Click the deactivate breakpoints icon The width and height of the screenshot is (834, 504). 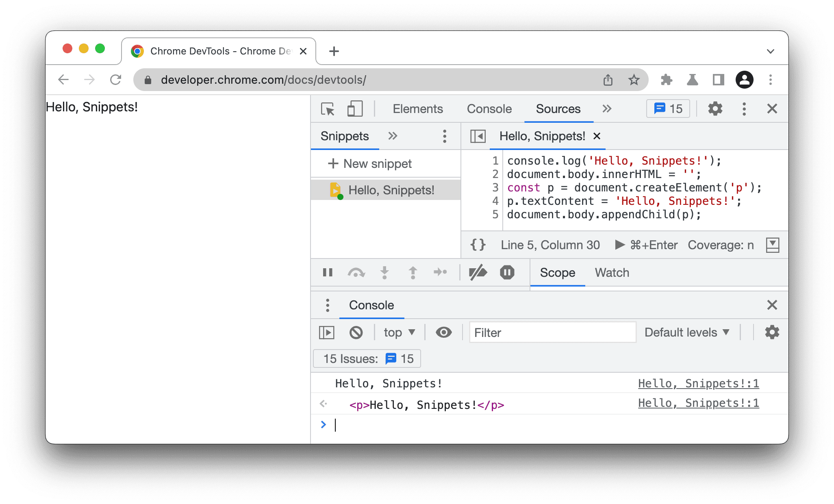[477, 274]
